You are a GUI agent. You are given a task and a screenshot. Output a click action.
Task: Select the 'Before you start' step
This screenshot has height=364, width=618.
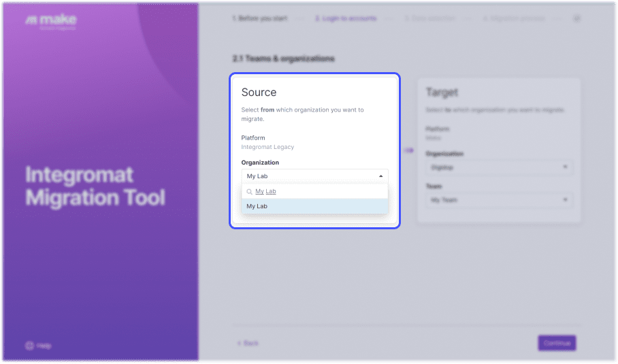[x=260, y=18]
